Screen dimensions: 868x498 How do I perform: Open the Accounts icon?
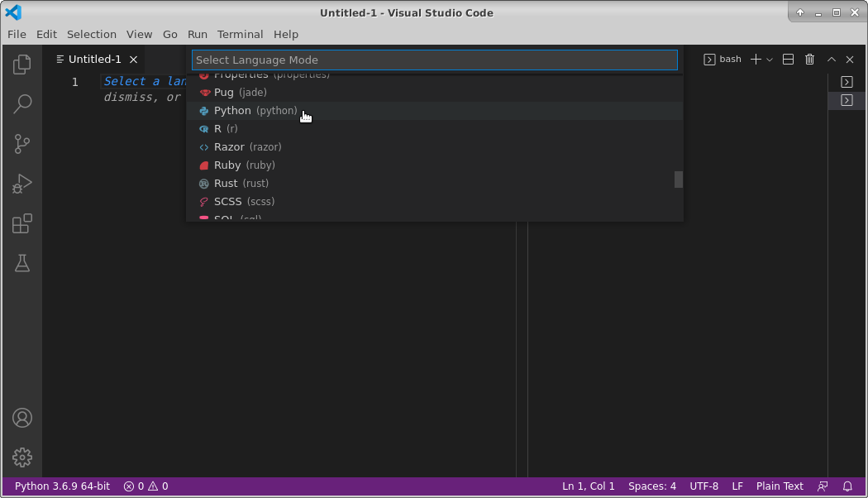tap(21, 418)
